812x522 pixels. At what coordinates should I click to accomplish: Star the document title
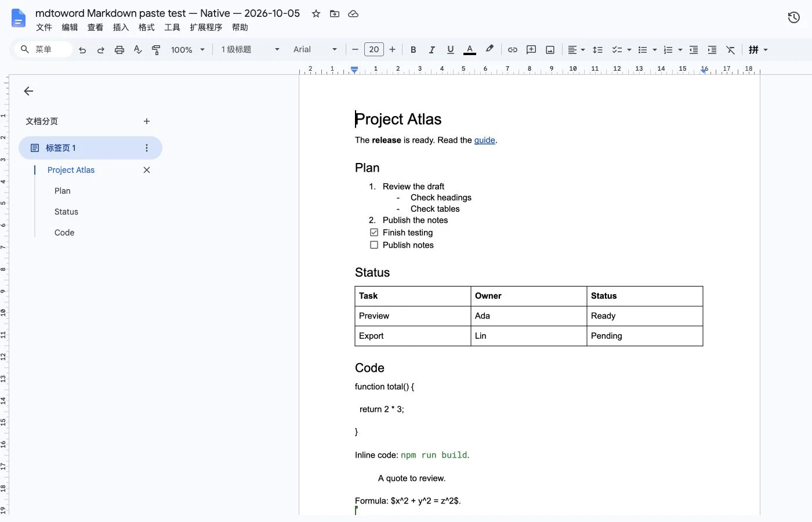316,13
